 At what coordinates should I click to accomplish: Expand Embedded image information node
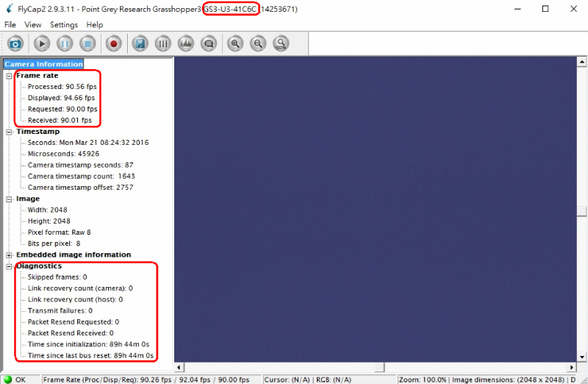(x=10, y=255)
